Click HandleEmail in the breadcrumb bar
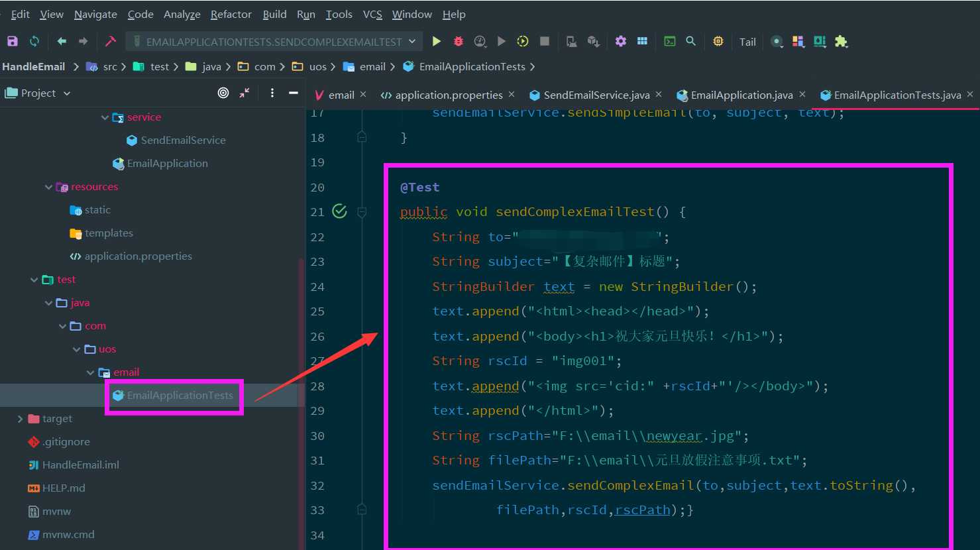The height and width of the screenshot is (550, 980). click(x=33, y=66)
